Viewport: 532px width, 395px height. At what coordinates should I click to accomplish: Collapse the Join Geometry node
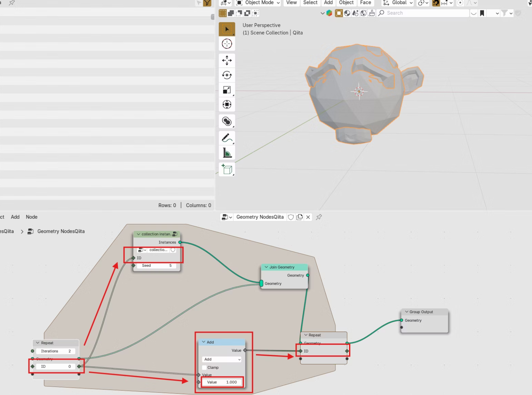[x=266, y=267]
